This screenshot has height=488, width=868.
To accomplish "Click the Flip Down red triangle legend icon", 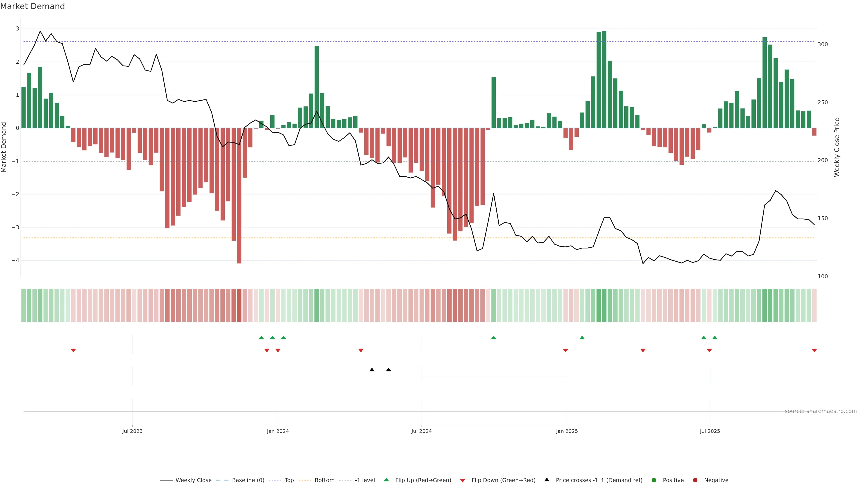I will [463, 480].
